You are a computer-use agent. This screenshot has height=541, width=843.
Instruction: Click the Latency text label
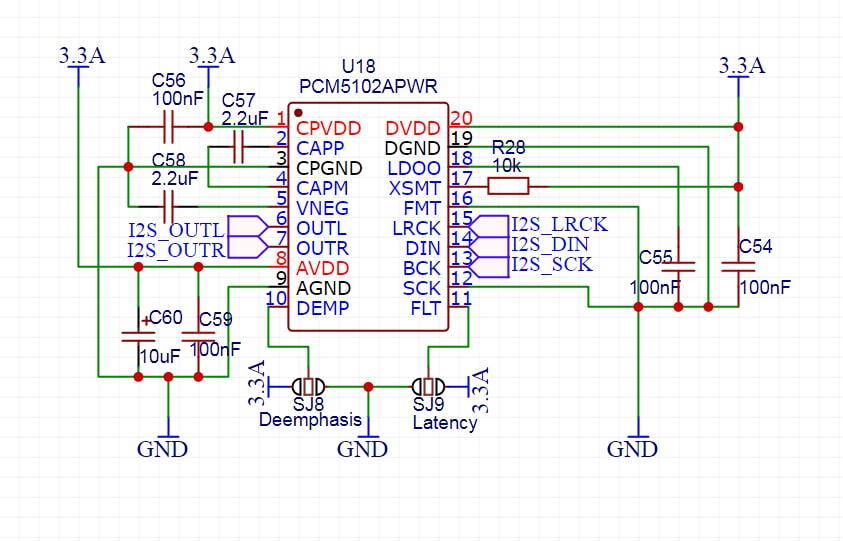click(445, 422)
